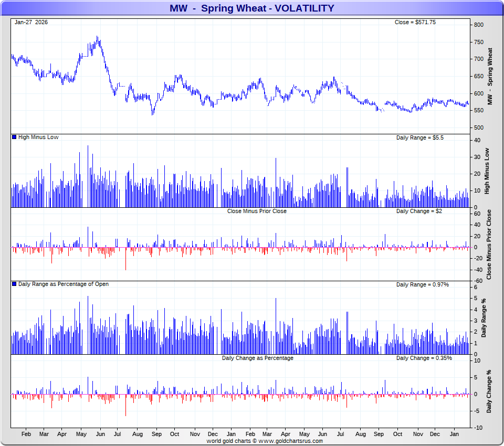This screenshot has width=504, height=446.
Task: Click the first 'Oct' month axis label
Action: click(x=174, y=434)
